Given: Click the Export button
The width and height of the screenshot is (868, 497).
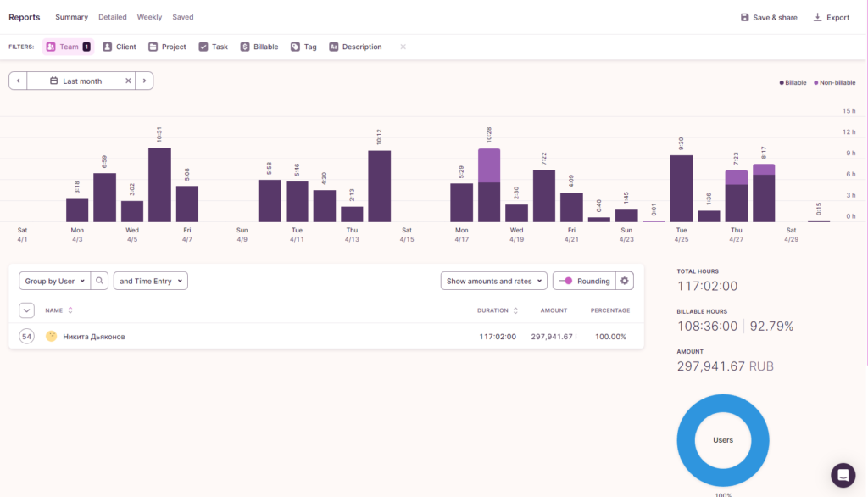Looking at the screenshot, I should 831,17.
